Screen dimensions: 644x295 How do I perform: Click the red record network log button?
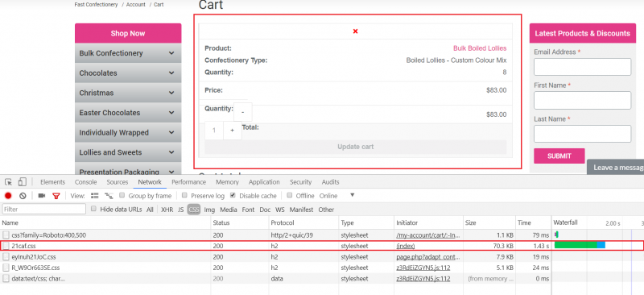tap(8, 196)
